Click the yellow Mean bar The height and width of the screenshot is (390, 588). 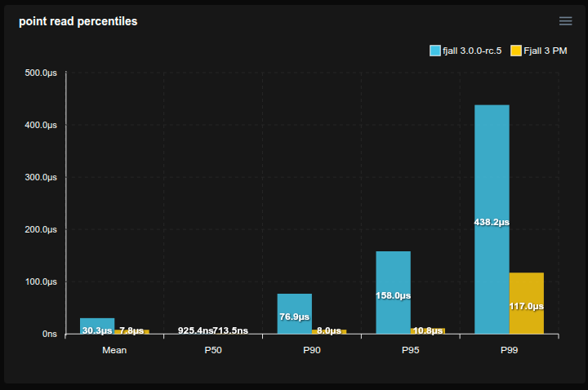(131, 331)
